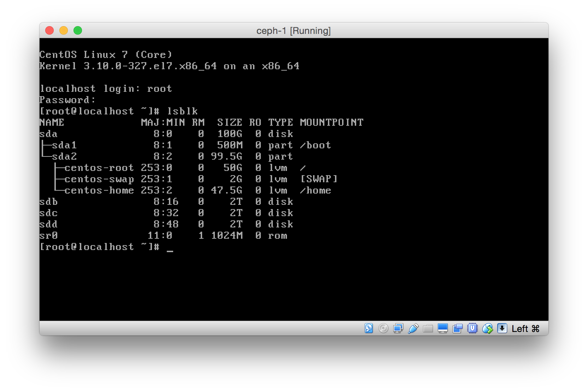The height and width of the screenshot is (392, 588).
Task: Click the keyboard capture arrow indicator
Action: click(x=502, y=328)
